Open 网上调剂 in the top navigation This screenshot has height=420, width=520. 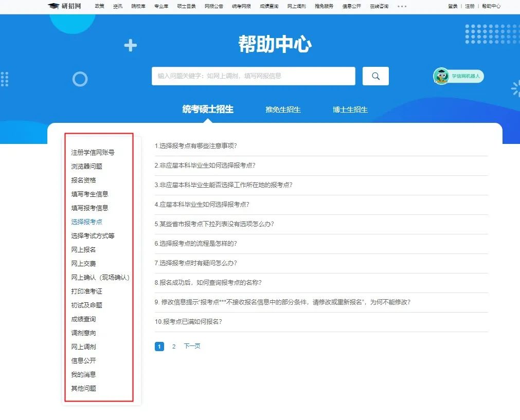click(x=296, y=6)
